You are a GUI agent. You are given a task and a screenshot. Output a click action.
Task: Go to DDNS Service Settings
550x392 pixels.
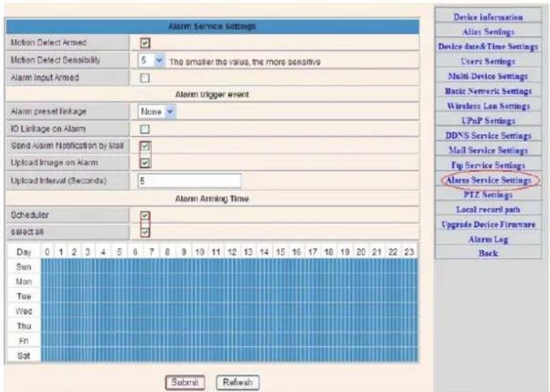488,135
